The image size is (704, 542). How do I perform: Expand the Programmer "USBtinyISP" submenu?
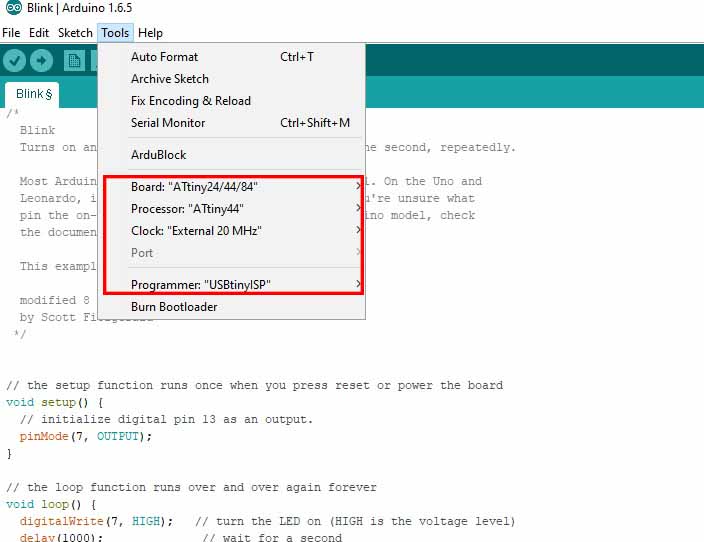point(233,285)
